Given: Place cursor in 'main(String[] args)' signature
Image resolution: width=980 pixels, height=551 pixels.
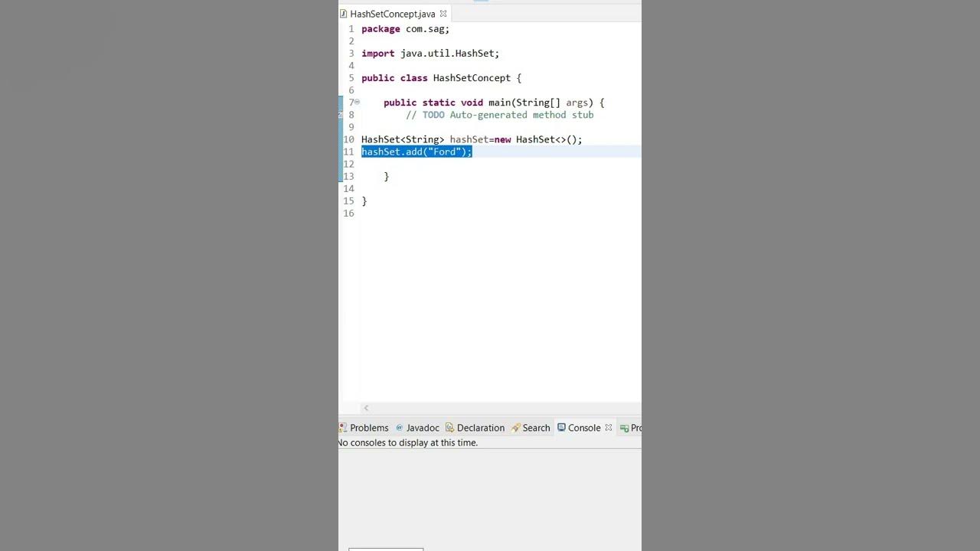Looking at the screenshot, I should point(541,103).
